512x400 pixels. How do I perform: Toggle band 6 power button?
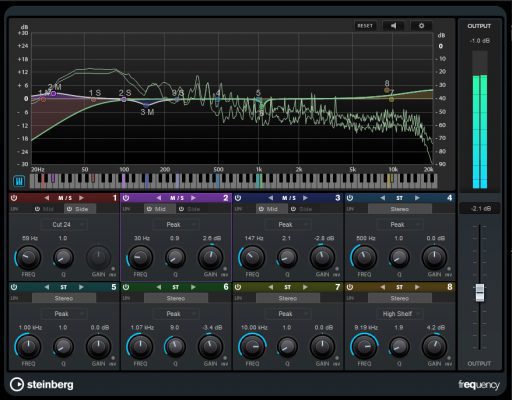[126, 287]
